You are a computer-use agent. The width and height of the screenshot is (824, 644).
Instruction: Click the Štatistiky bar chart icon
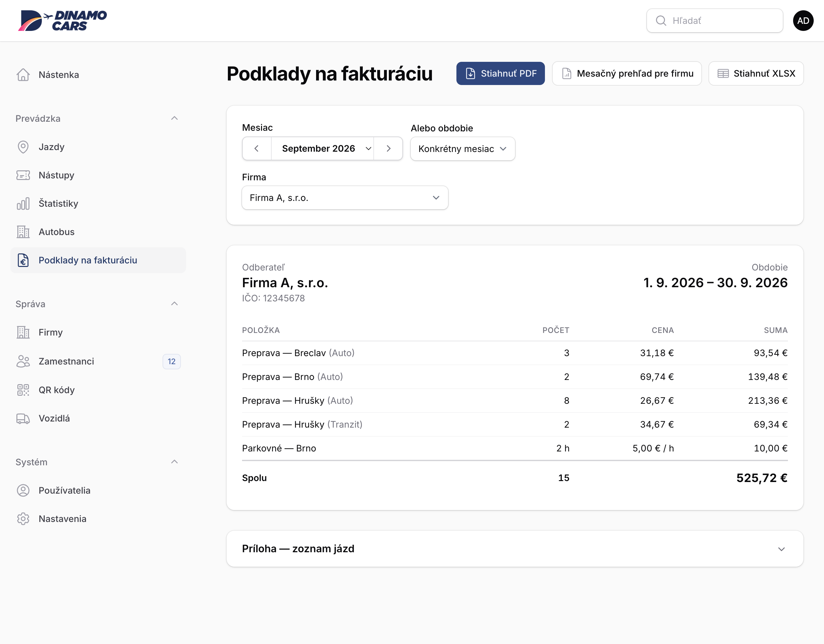[x=23, y=204]
